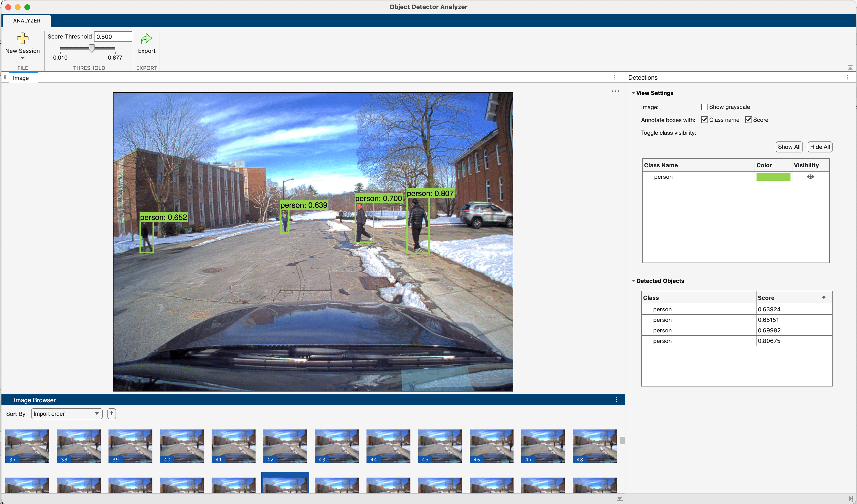The image size is (857, 504).
Task: Collapse the View Settings section
Action: pos(633,93)
